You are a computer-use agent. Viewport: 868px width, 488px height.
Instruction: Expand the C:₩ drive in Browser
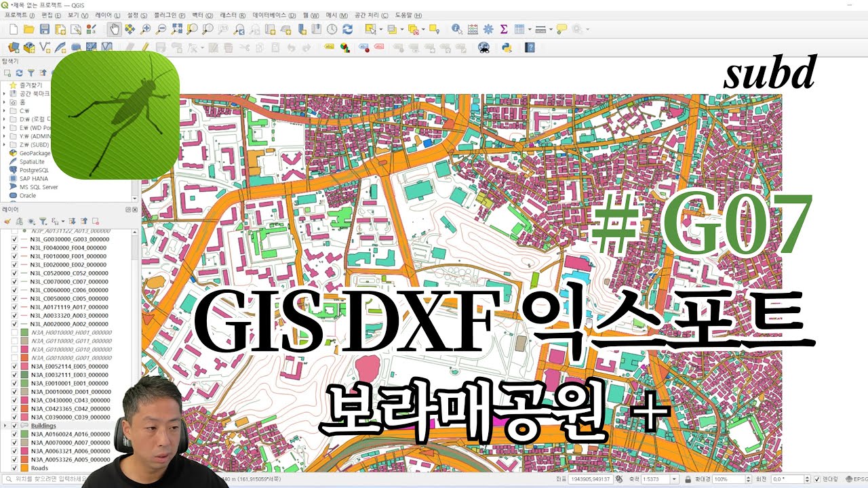[5, 110]
